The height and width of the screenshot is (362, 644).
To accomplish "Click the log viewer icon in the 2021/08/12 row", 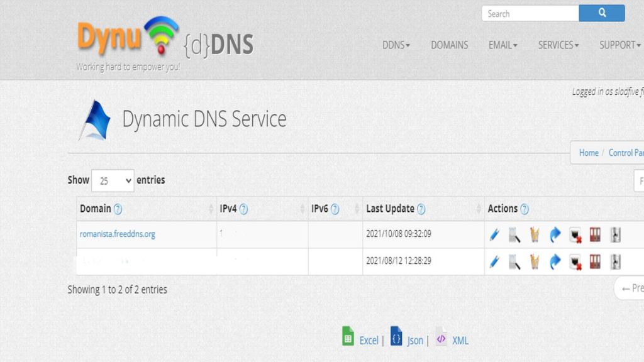I will pyautogui.click(x=514, y=262).
